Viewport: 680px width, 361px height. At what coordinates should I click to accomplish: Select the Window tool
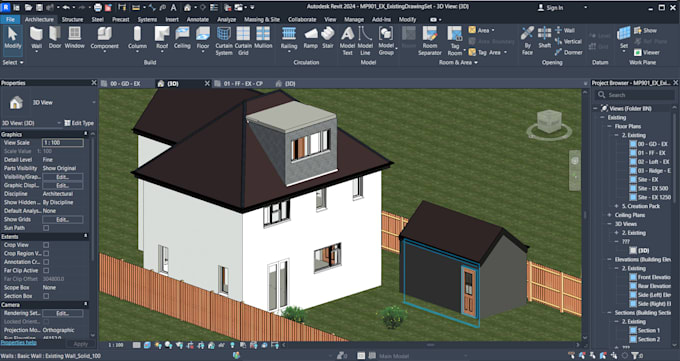[75, 37]
